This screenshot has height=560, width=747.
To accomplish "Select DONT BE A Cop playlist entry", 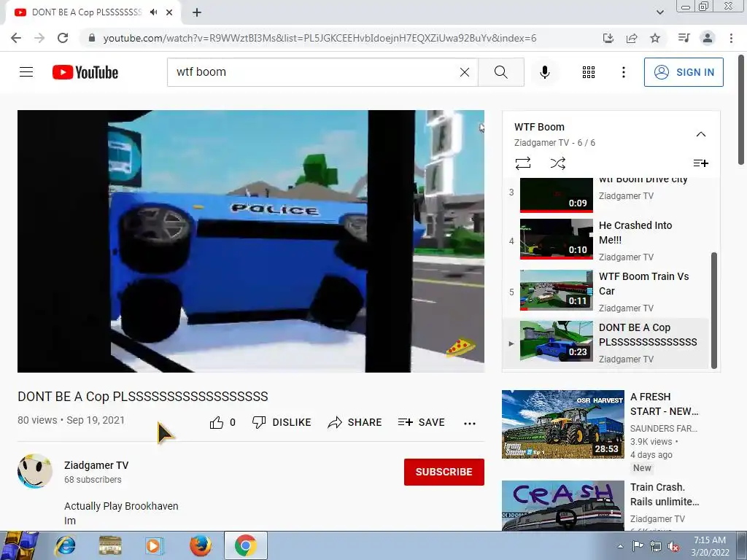I will coord(605,343).
